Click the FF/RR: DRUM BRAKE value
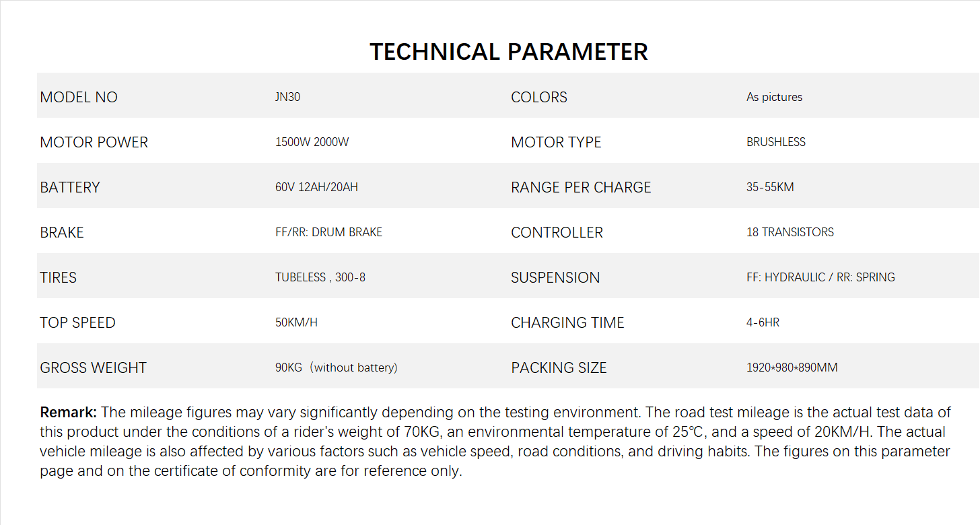Viewport: 980px width, 525px height. (328, 232)
